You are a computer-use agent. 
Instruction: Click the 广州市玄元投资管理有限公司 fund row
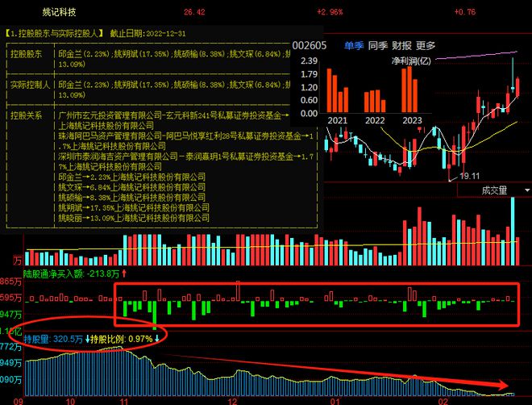(173, 120)
